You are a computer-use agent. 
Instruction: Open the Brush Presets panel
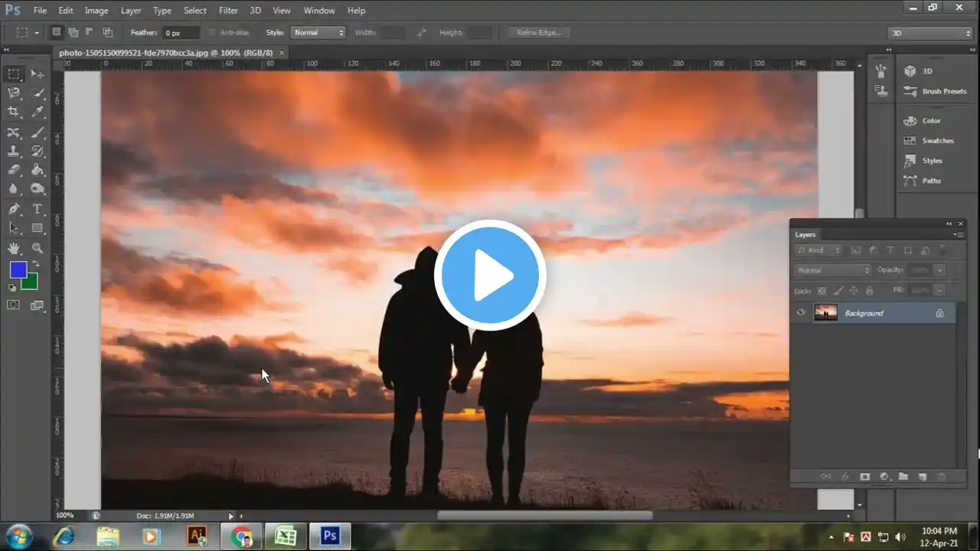tap(943, 91)
